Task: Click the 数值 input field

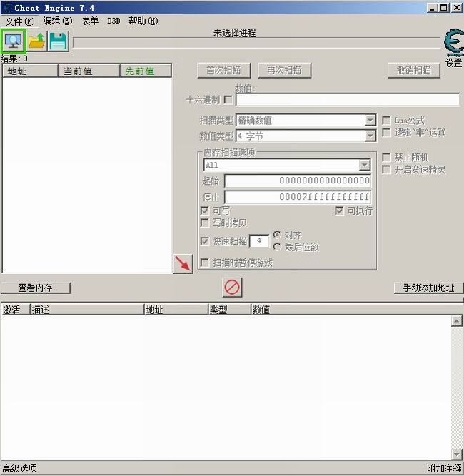Action: pos(348,100)
